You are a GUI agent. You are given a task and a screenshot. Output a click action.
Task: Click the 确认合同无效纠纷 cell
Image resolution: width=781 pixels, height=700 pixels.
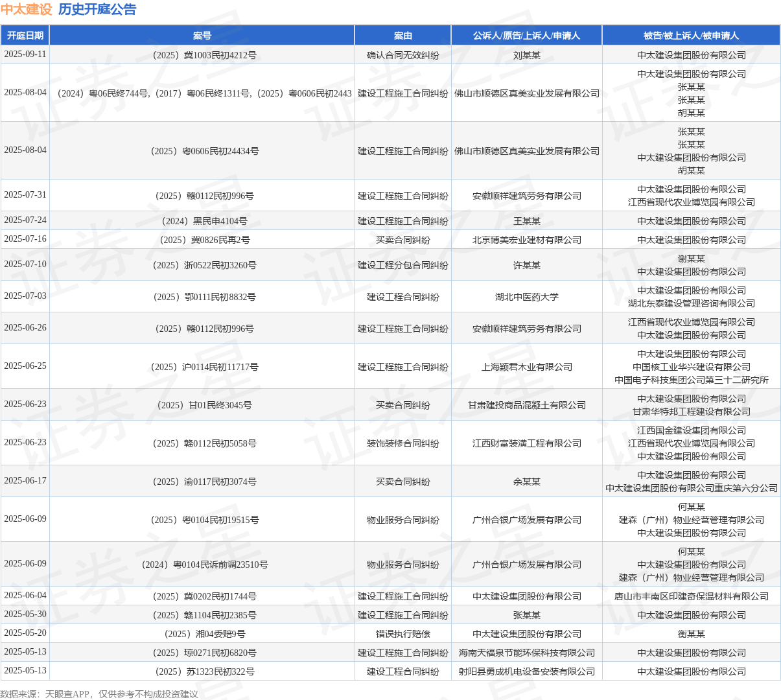tap(403, 55)
